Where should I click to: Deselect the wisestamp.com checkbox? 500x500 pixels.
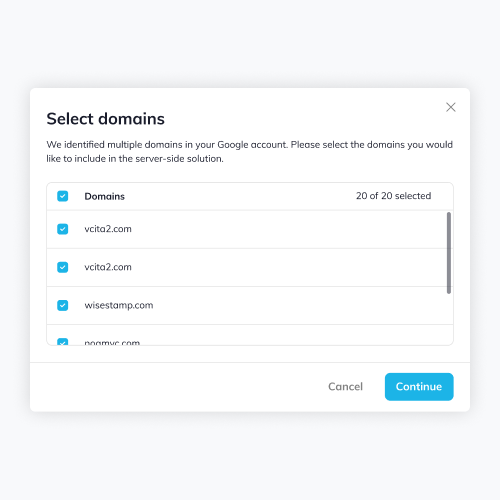(63, 305)
